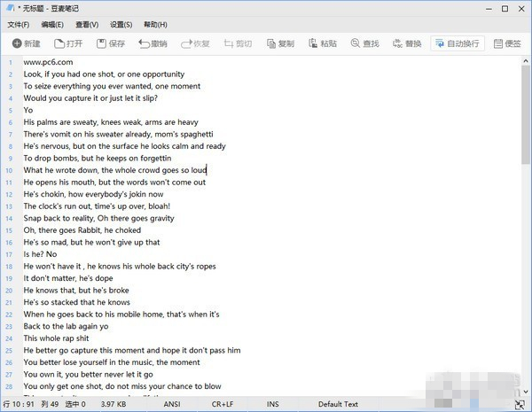Open a file with the 打开 icon
Viewport: 532px width, 412px height.
(x=59, y=43)
